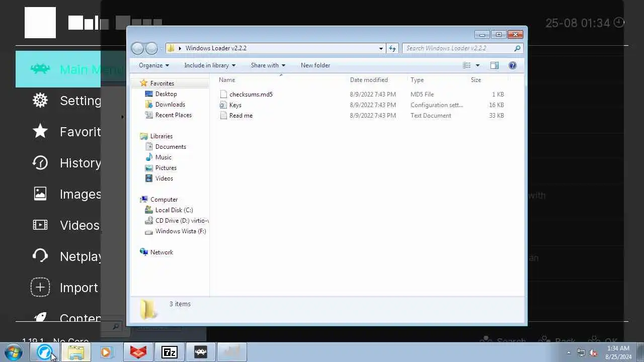Refresh the Windows Loader v2.2.2 folder

point(392,48)
